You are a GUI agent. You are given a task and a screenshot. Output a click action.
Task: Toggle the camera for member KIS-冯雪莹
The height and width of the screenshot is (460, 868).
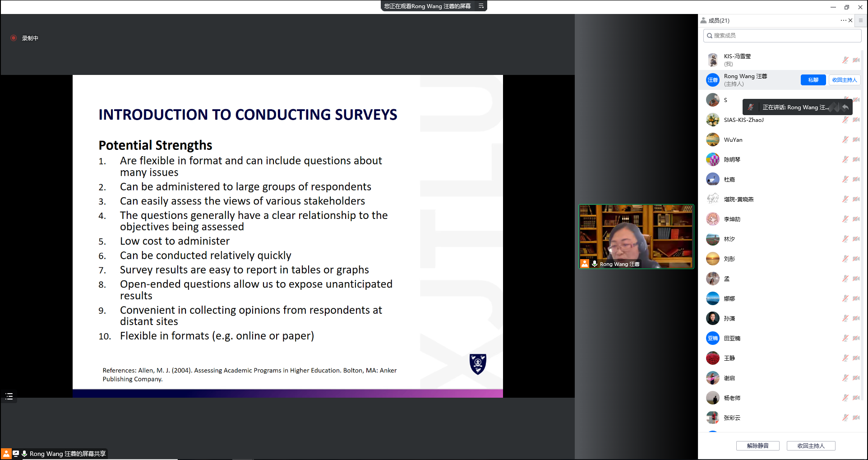(x=856, y=60)
